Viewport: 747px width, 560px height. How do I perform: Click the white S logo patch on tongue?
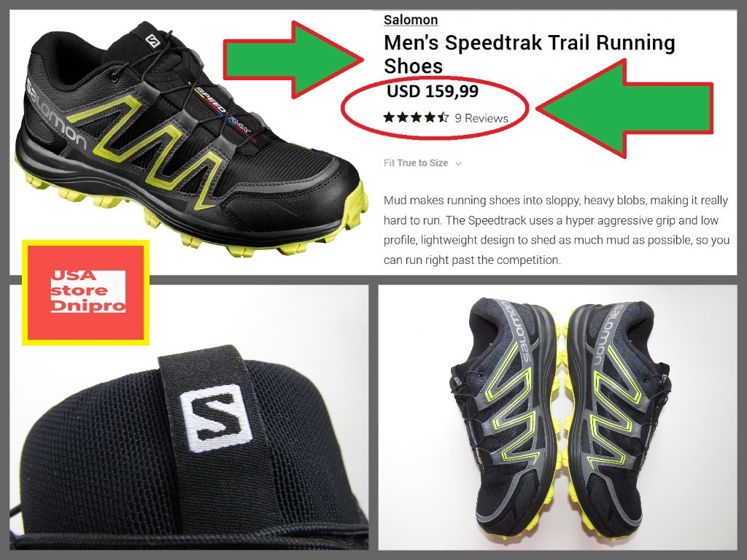[x=216, y=418]
